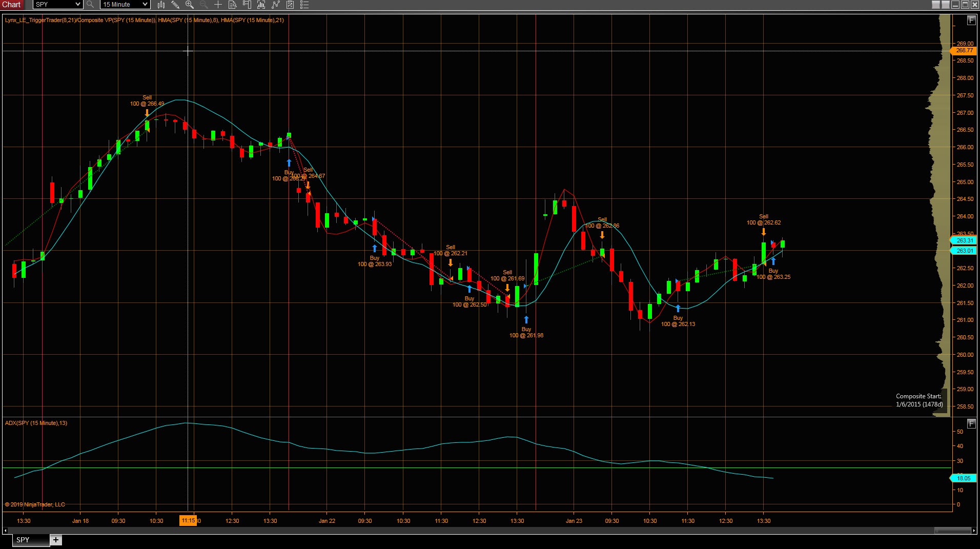980x549 pixels.
Task: Click the 263.31 price marker
Action: click(x=964, y=240)
